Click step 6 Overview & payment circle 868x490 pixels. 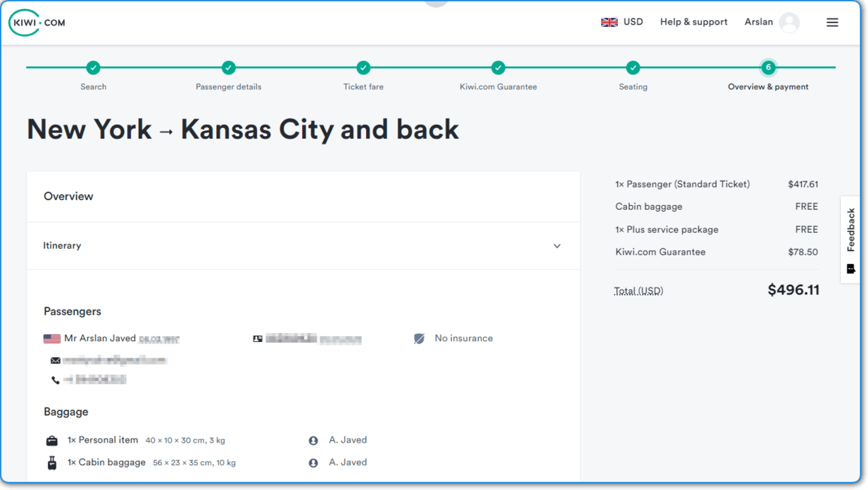pos(768,68)
